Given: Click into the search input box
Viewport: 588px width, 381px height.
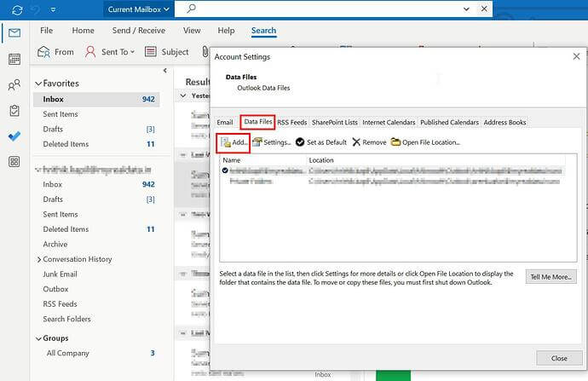Looking at the screenshot, I should (341, 9).
